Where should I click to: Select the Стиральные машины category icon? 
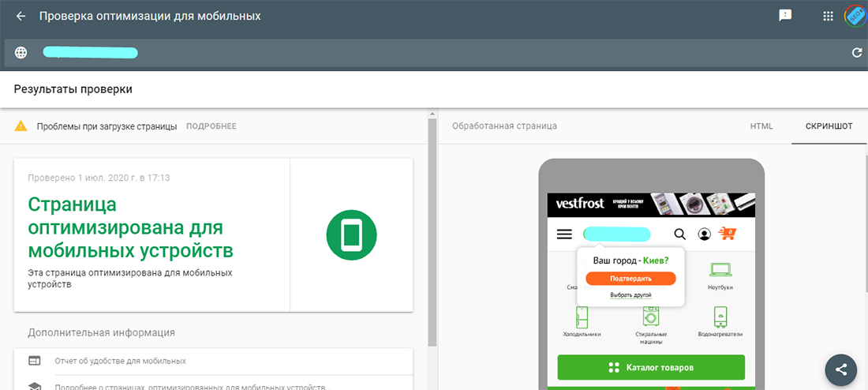pyautogui.click(x=650, y=317)
